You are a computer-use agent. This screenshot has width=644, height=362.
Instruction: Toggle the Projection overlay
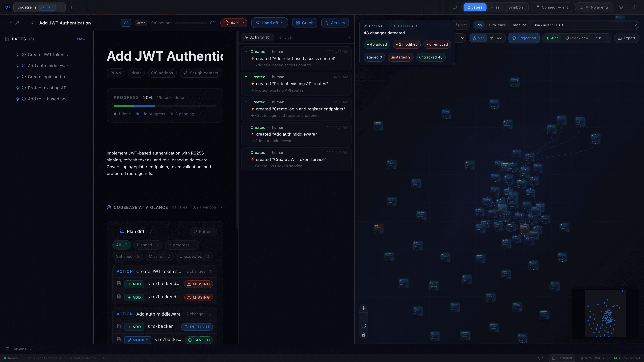coord(524,38)
